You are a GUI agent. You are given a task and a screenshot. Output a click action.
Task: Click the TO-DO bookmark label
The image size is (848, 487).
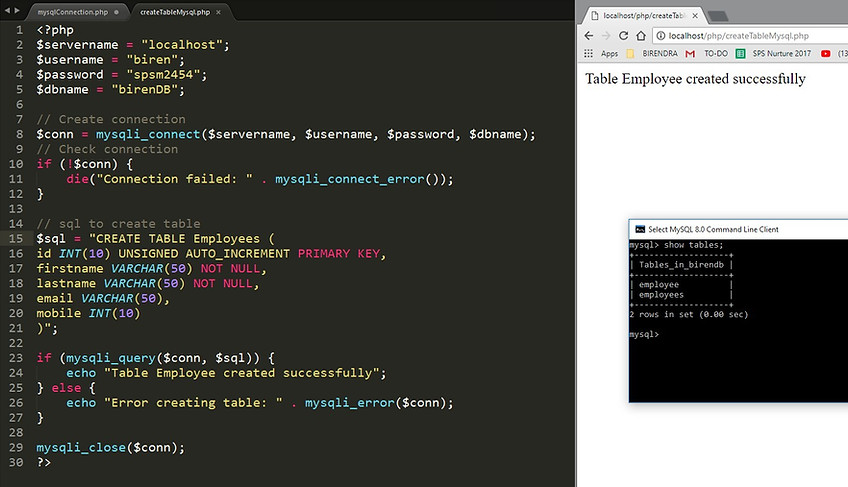716,54
